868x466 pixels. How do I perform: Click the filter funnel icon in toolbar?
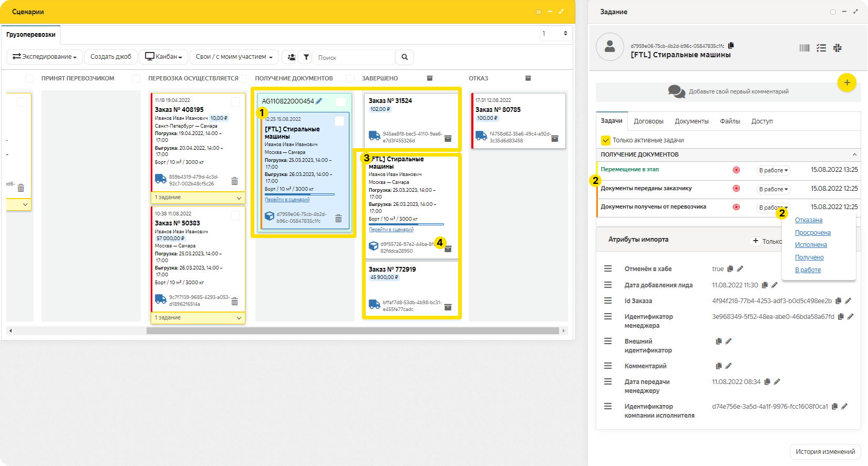point(306,57)
